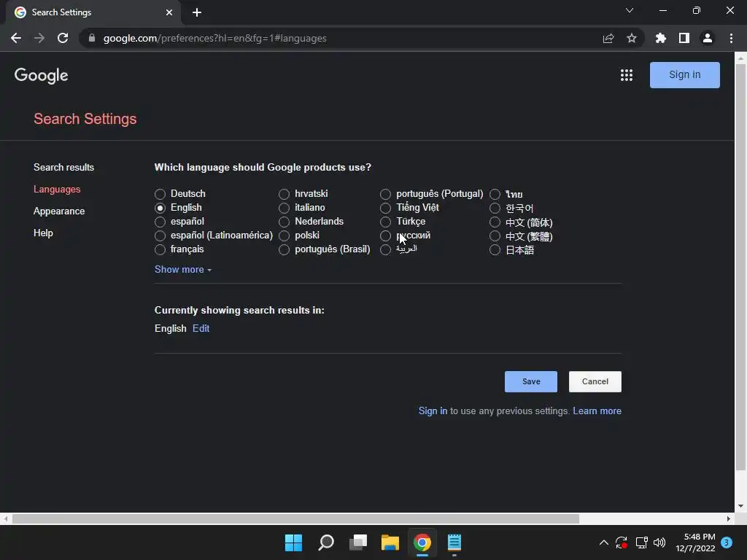Open the clock and date flyout
Screen dimensions: 747x560
pyautogui.click(x=695, y=542)
